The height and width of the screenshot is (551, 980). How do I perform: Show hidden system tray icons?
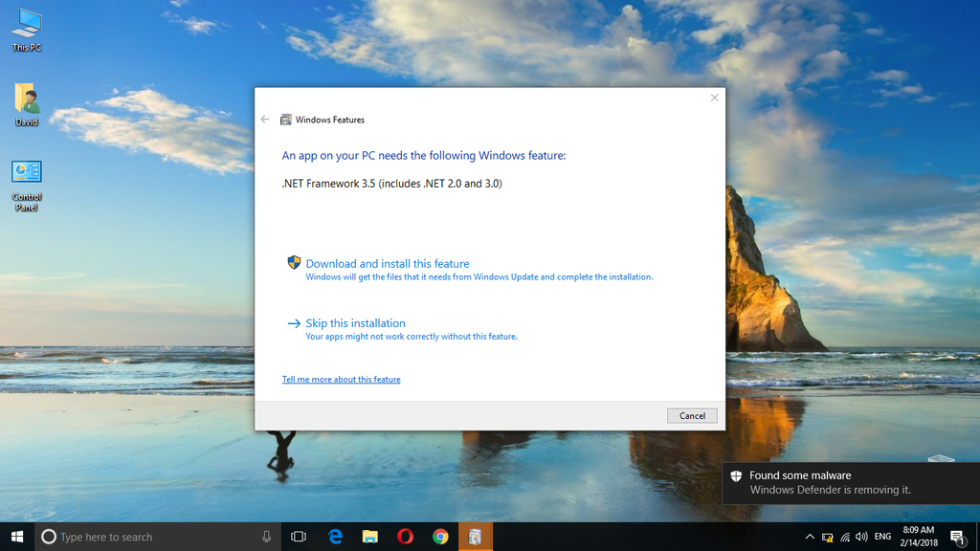(x=810, y=537)
